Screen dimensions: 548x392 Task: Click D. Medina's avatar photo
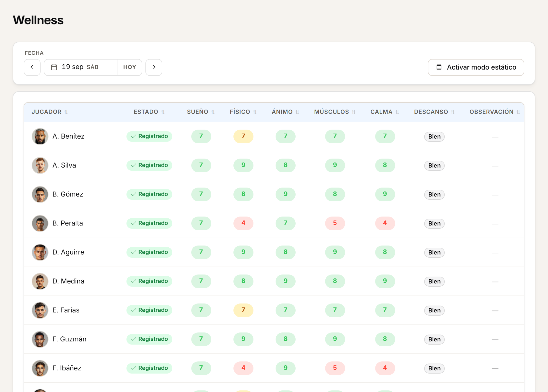click(x=40, y=281)
